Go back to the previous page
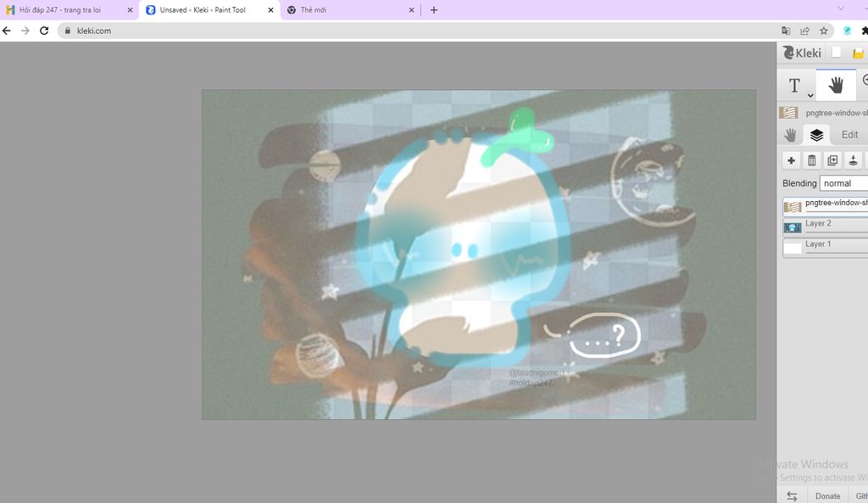Image resolution: width=868 pixels, height=503 pixels. pyautogui.click(x=7, y=31)
